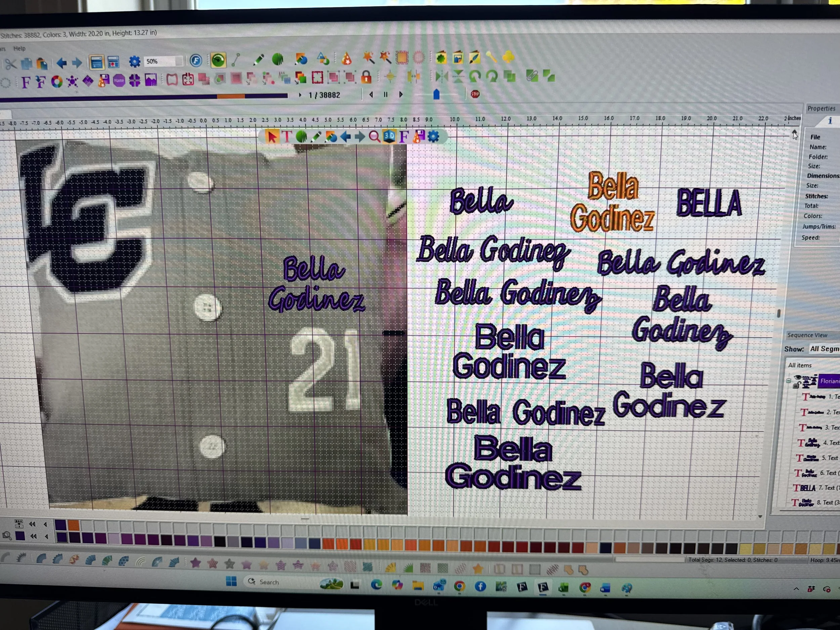Click the uppercase BELLA text design on canvas
Viewport: 840px width, 630px height.
click(x=709, y=203)
